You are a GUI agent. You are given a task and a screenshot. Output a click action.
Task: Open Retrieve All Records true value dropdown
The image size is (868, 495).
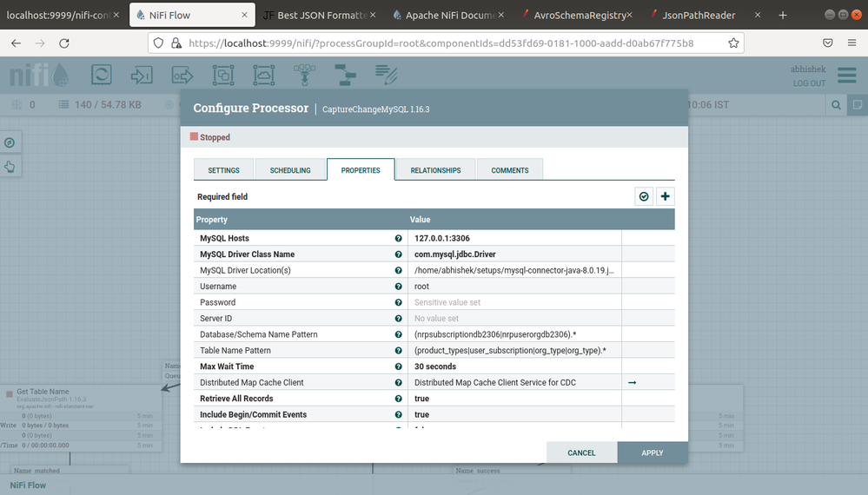(515, 399)
